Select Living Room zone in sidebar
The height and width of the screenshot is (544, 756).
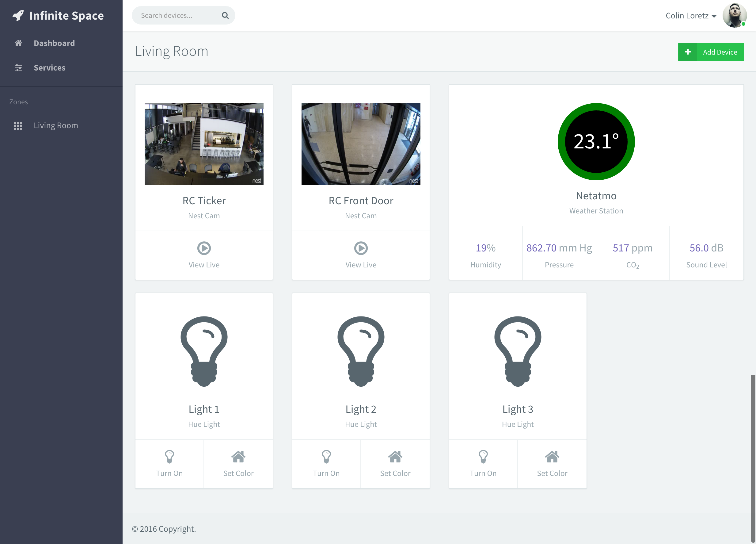(56, 125)
